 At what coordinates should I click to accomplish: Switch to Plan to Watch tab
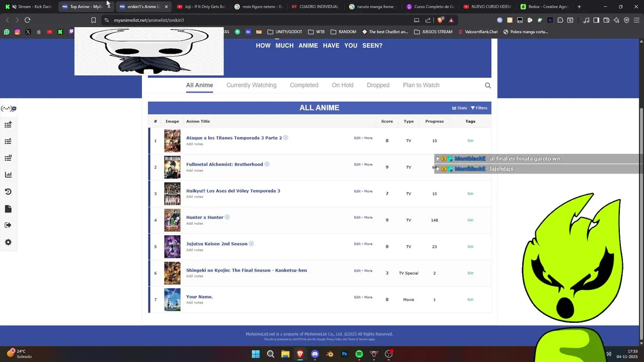tap(421, 85)
